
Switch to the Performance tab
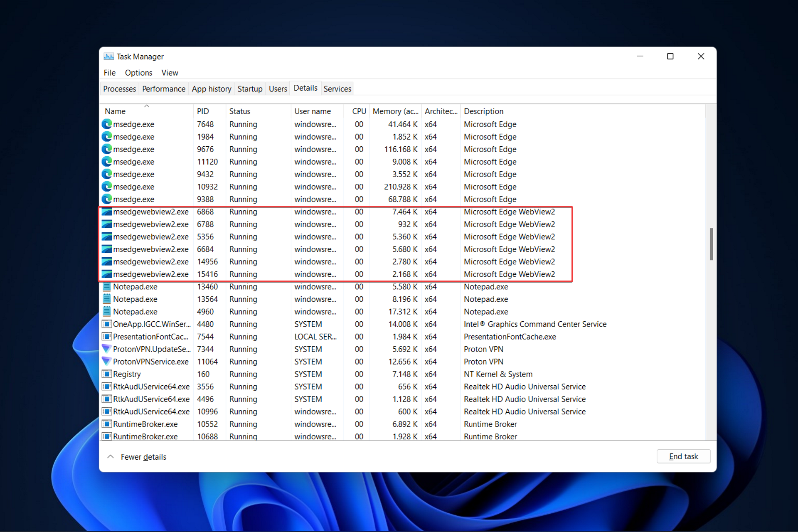[163, 89]
